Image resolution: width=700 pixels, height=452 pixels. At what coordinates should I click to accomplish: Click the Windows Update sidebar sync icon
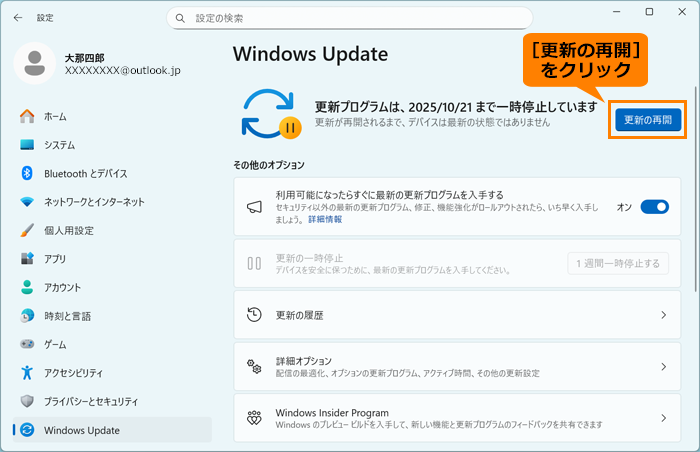[27, 430]
